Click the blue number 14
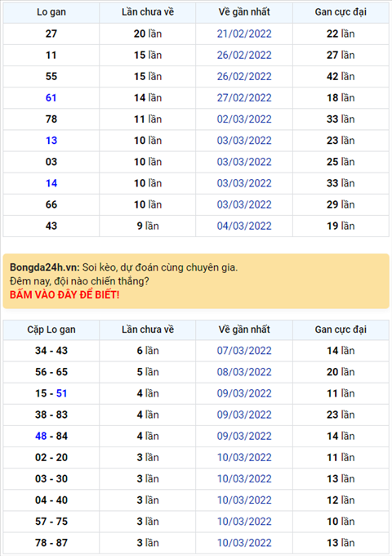Screen dimensions: 392x556 click(51, 183)
